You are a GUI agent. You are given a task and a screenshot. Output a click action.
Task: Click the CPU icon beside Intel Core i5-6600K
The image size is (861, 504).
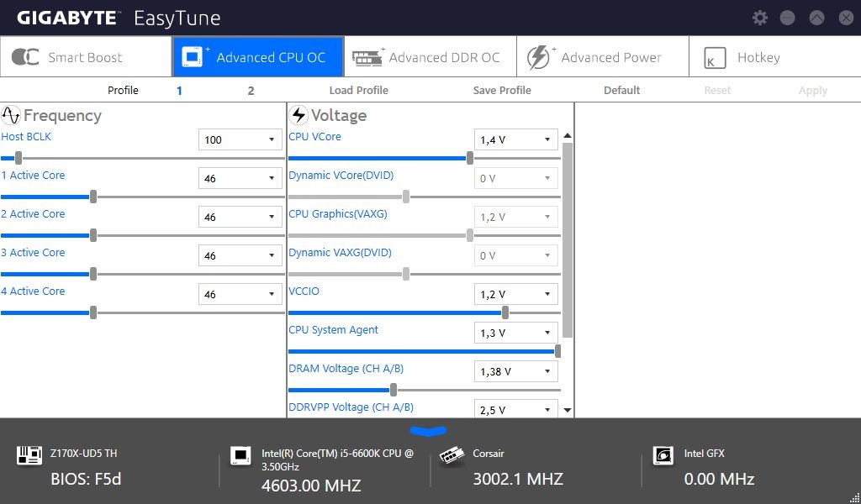coord(240,456)
